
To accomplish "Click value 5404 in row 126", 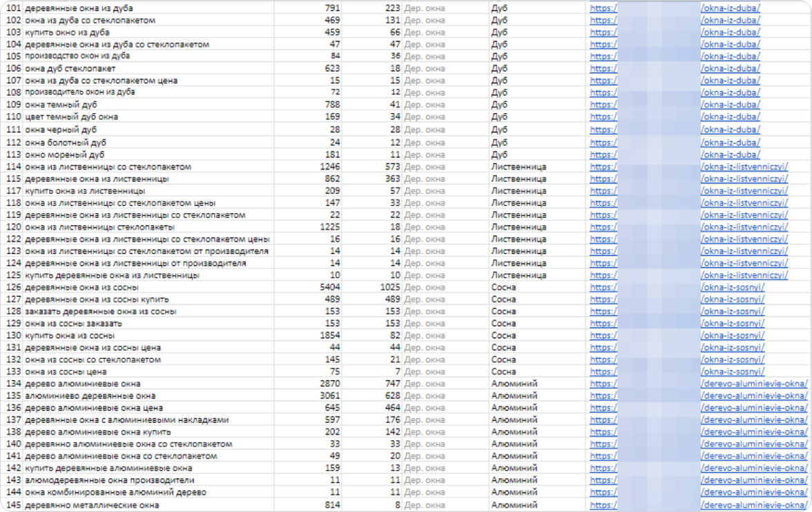I will (x=330, y=287).
